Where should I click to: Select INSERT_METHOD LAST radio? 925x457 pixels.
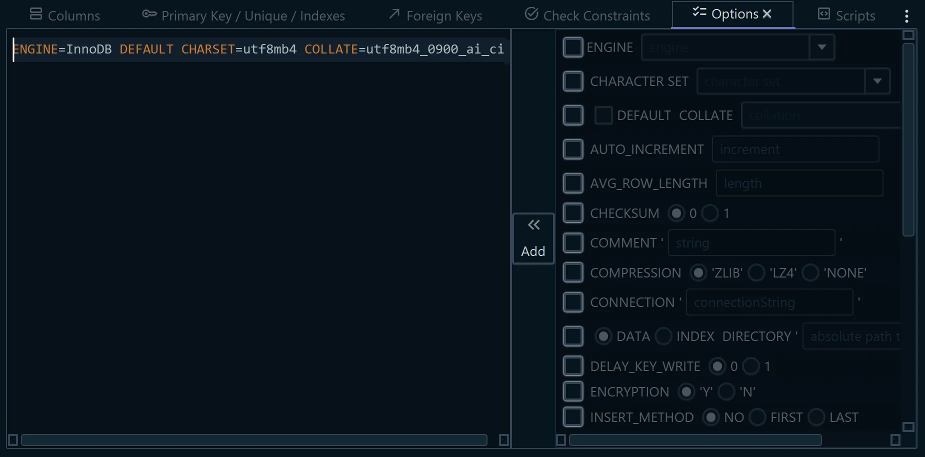[816, 417]
